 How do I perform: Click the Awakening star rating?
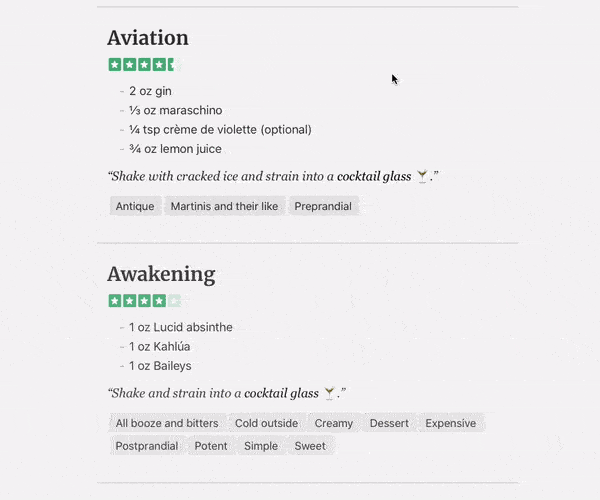(145, 301)
